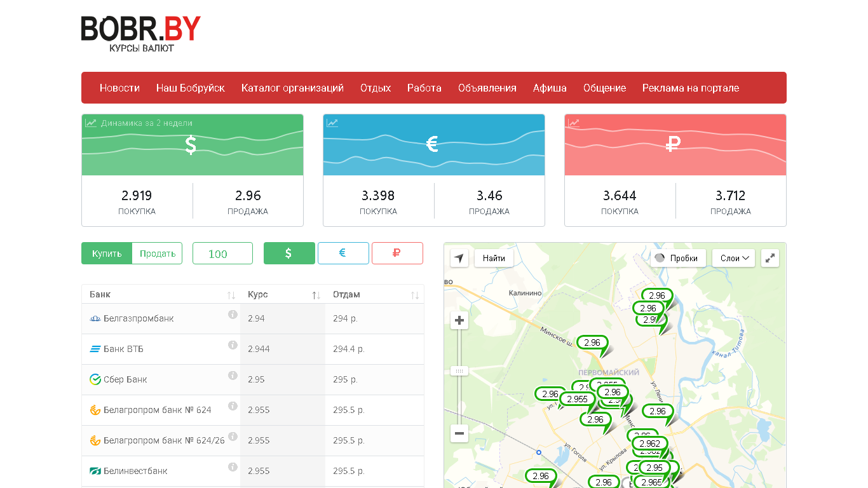
Task: Open the Белгазпромбанк bank link
Action: click(x=139, y=318)
